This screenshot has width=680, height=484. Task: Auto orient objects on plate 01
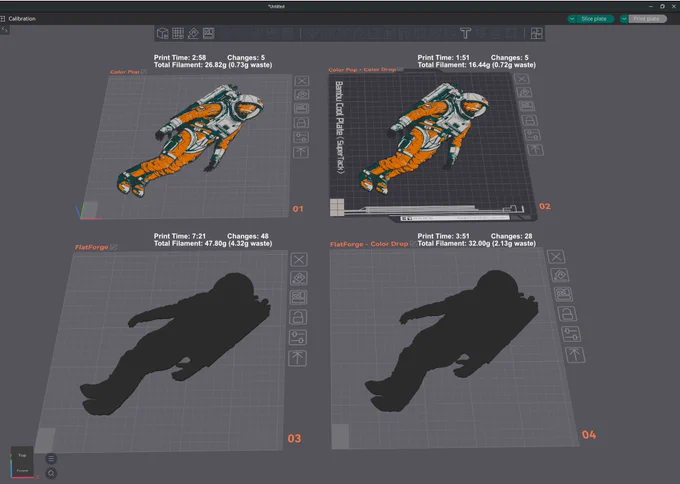point(302,95)
